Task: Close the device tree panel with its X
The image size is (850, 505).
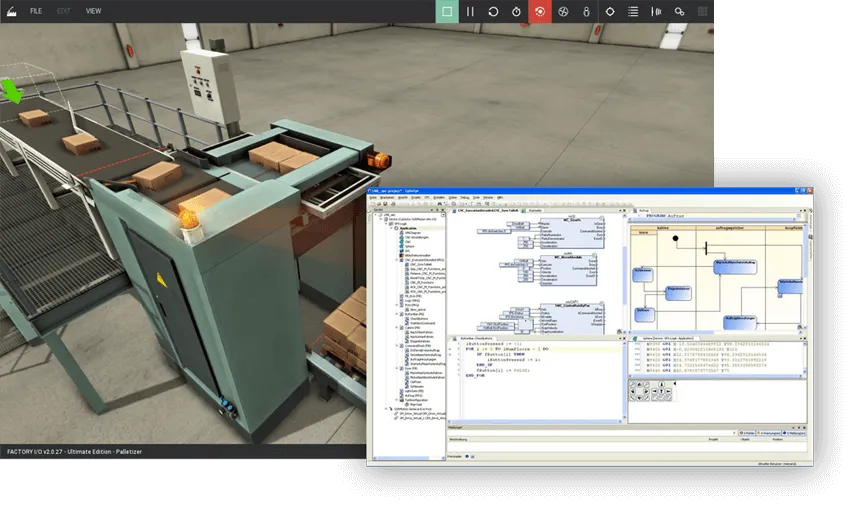Action: pyautogui.click(x=443, y=210)
